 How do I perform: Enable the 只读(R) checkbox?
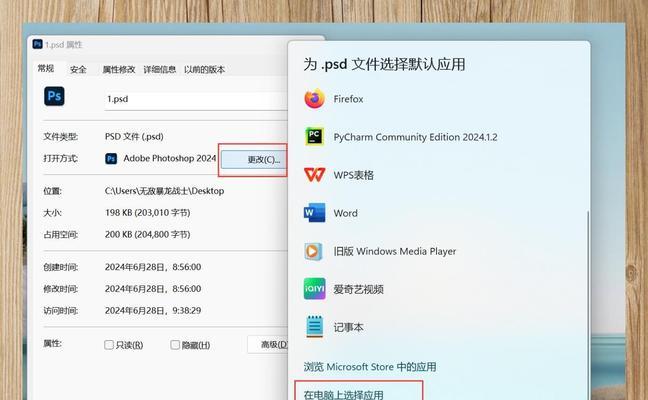tap(109, 345)
